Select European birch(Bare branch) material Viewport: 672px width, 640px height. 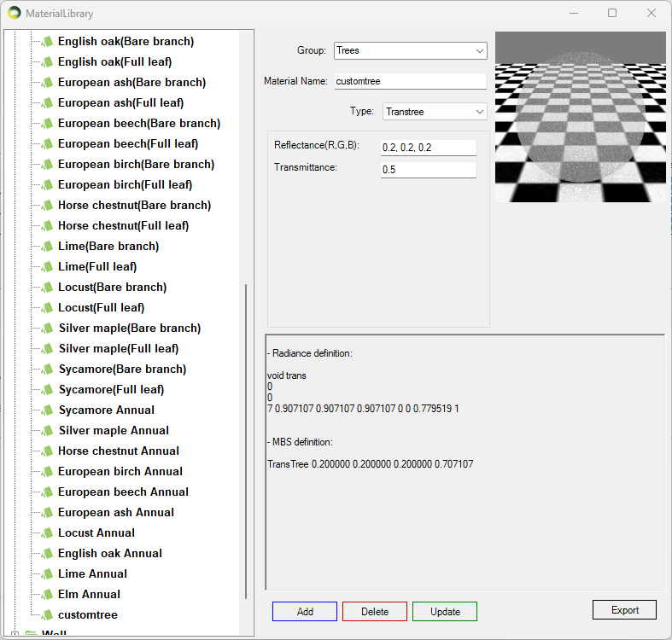tap(136, 164)
